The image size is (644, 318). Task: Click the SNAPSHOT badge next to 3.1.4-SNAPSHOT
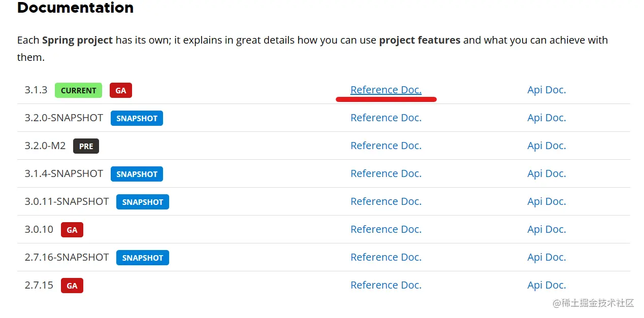(x=137, y=174)
